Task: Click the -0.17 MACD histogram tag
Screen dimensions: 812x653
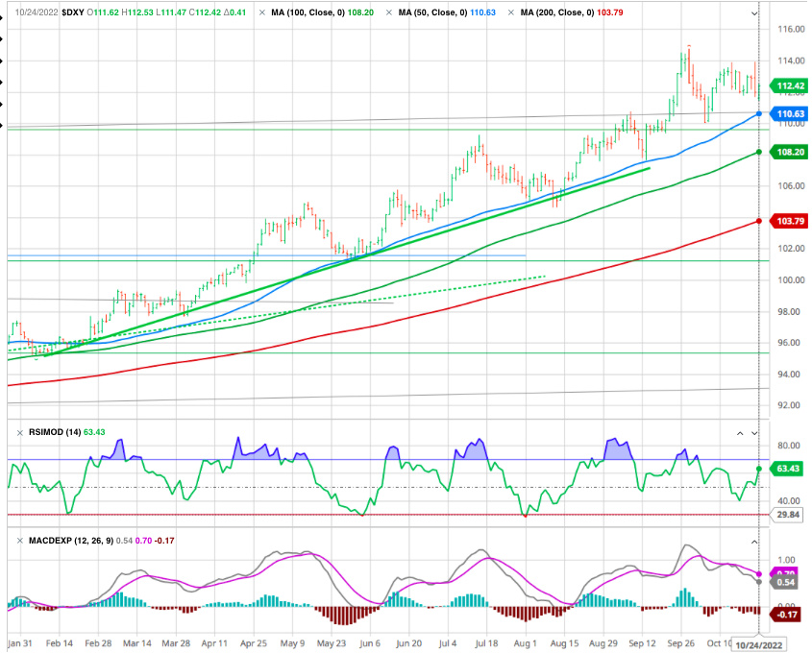Action: pyautogui.click(x=787, y=615)
